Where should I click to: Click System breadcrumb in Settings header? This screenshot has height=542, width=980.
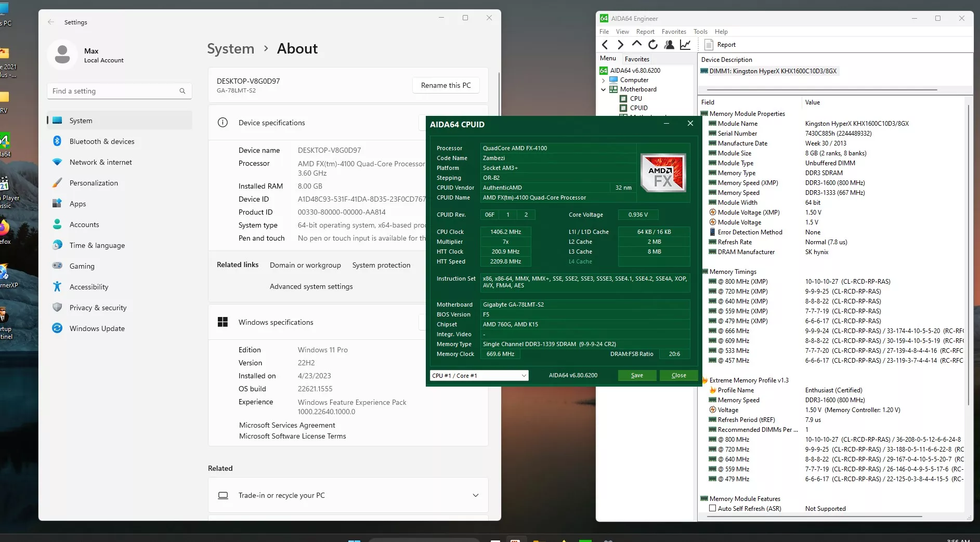230,48
